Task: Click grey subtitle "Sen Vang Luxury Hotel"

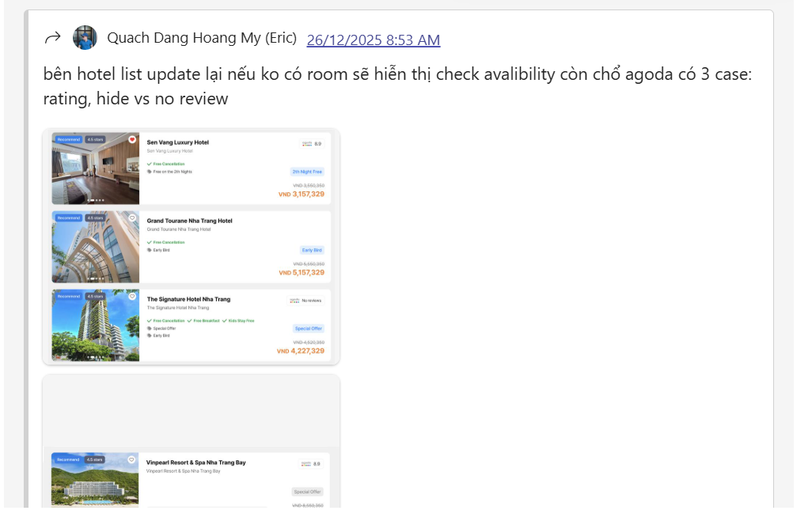Action: click(x=170, y=151)
